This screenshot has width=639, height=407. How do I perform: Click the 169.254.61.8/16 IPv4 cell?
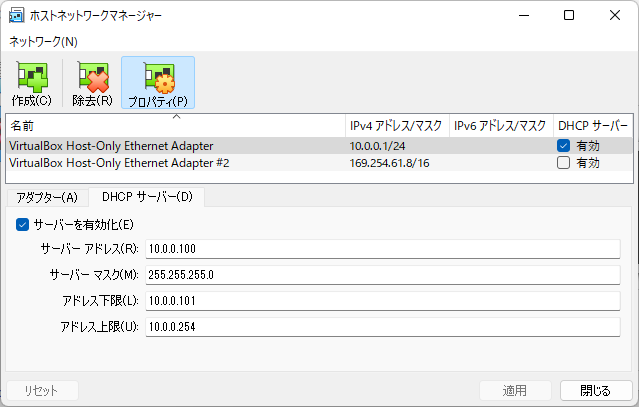(390, 163)
